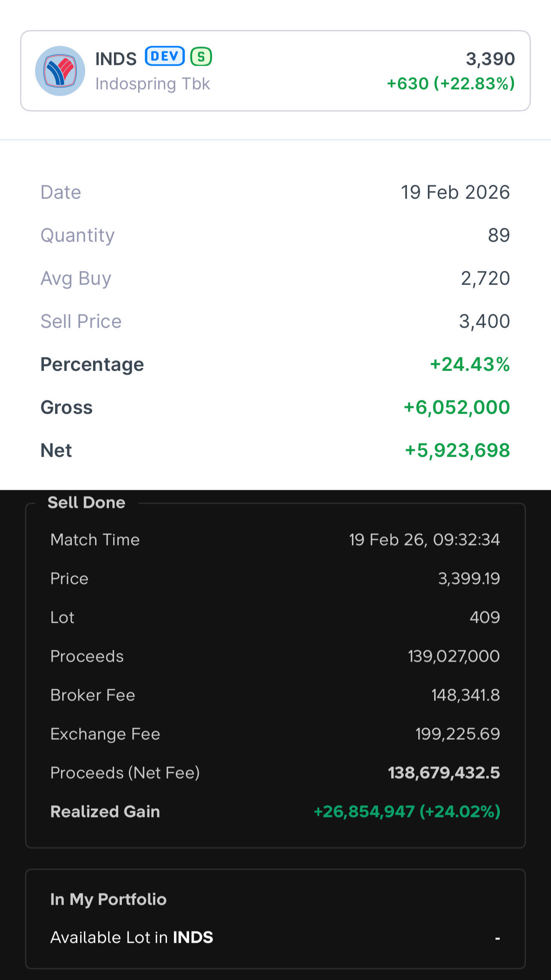This screenshot has width=551, height=980.
Task: Click the green S badge icon
Action: 201,57
